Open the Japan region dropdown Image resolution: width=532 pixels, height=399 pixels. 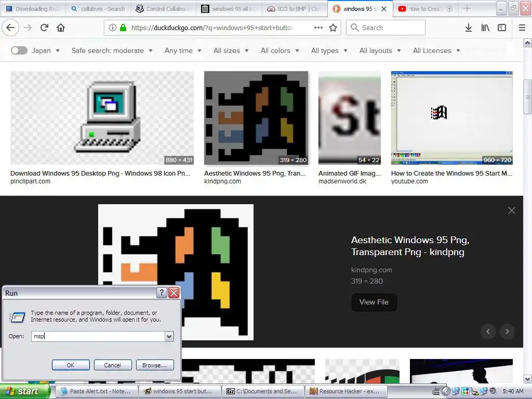coord(46,50)
